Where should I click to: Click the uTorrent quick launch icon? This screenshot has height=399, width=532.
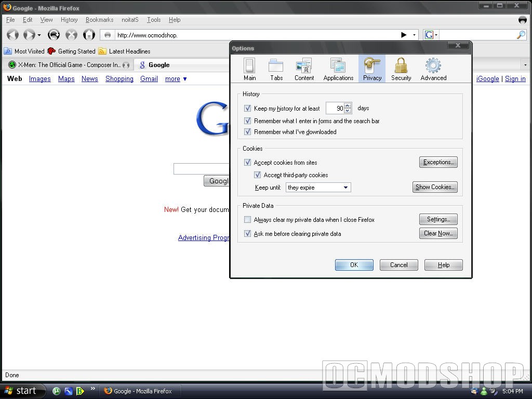point(57,391)
